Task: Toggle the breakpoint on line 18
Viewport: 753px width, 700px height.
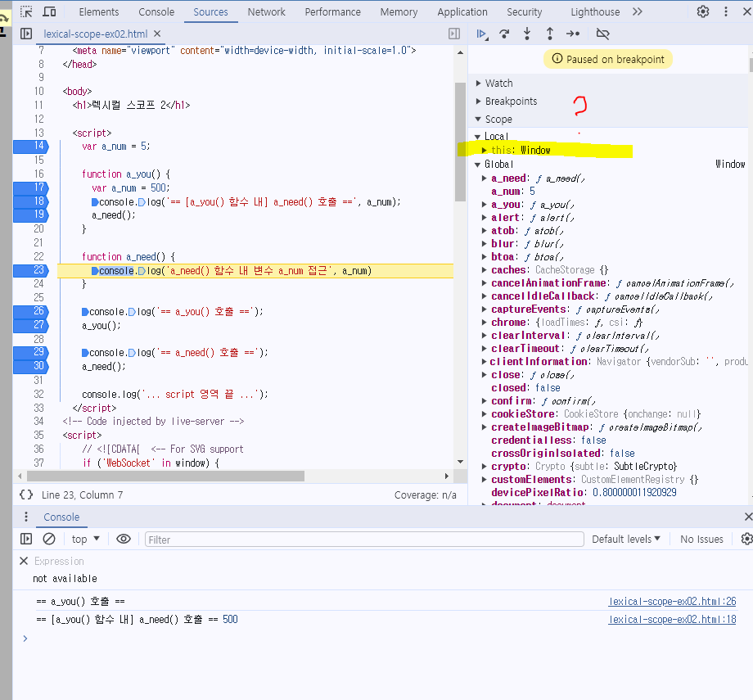Action: (31, 201)
